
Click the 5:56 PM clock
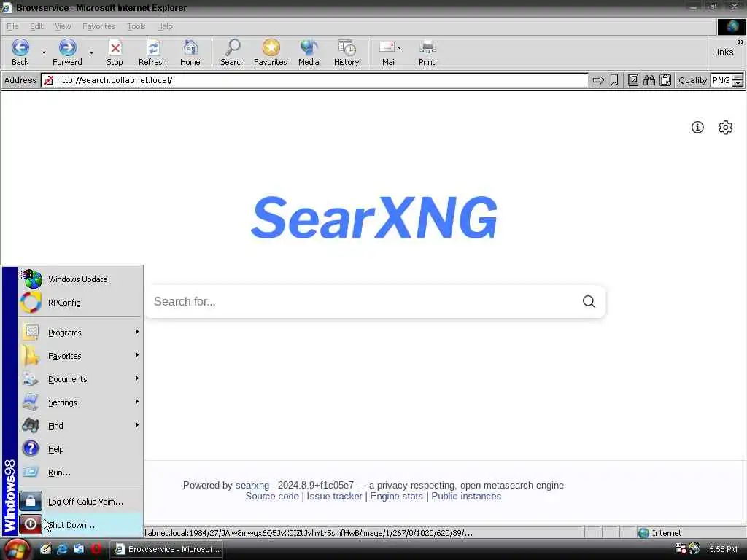pyautogui.click(x=723, y=549)
